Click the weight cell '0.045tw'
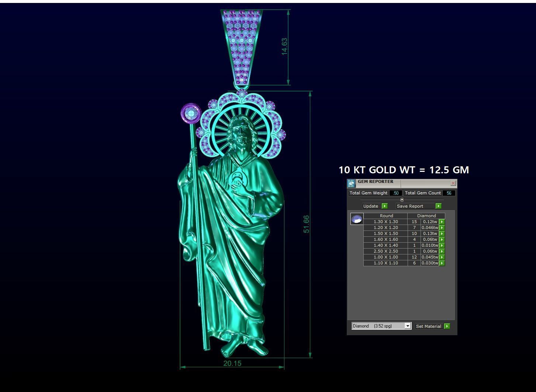This screenshot has width=536, height=392. point(430,257)
